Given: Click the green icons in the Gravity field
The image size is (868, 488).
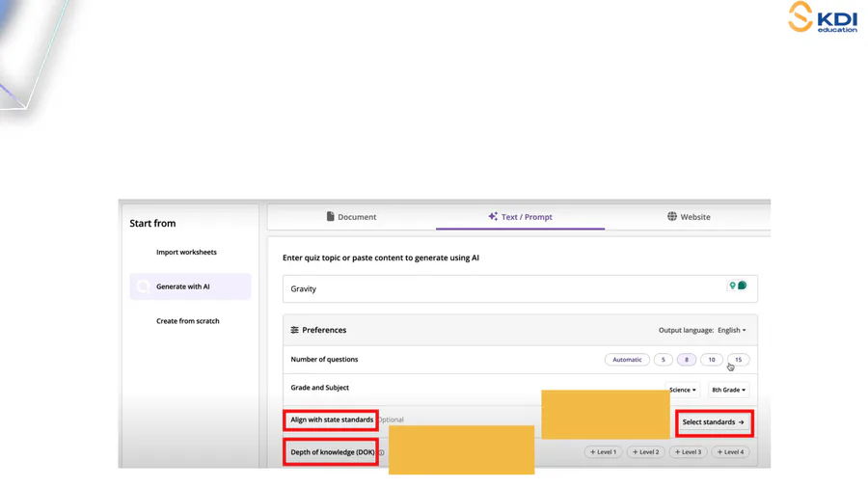Looking at the screenshot, I should [738, 286].
